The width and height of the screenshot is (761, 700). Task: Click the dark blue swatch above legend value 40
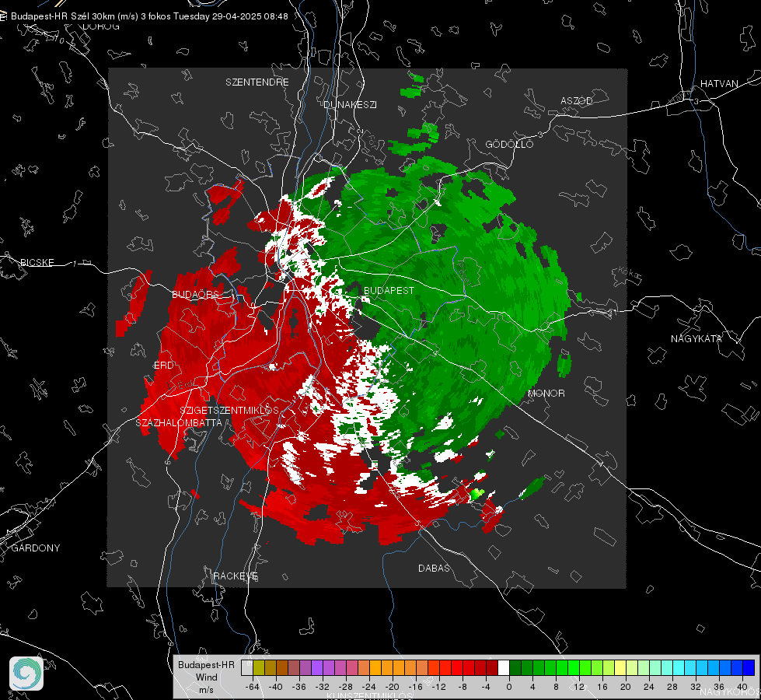(x=749, y=668)
